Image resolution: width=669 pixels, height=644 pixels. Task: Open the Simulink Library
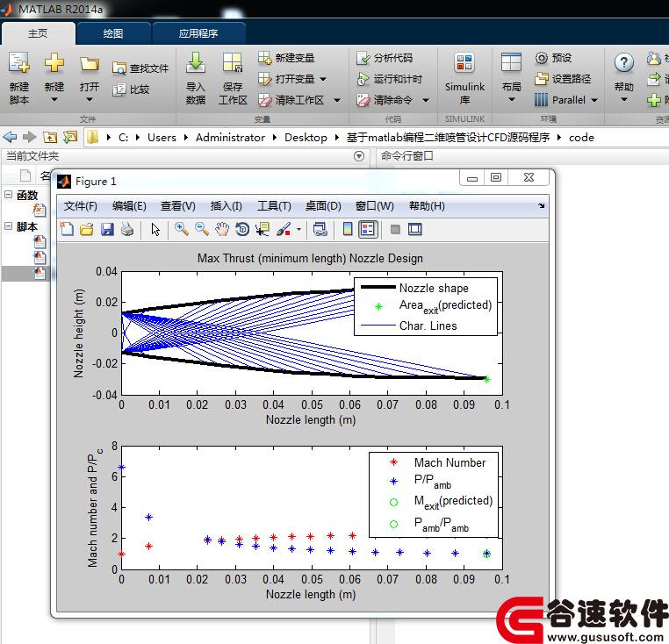pos(464,79)
